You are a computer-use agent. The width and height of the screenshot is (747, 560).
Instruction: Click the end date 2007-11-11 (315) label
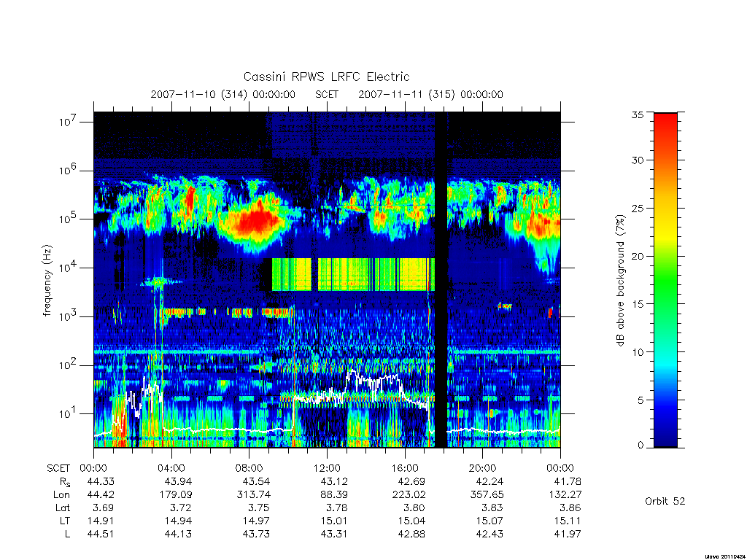pos(406,94)
